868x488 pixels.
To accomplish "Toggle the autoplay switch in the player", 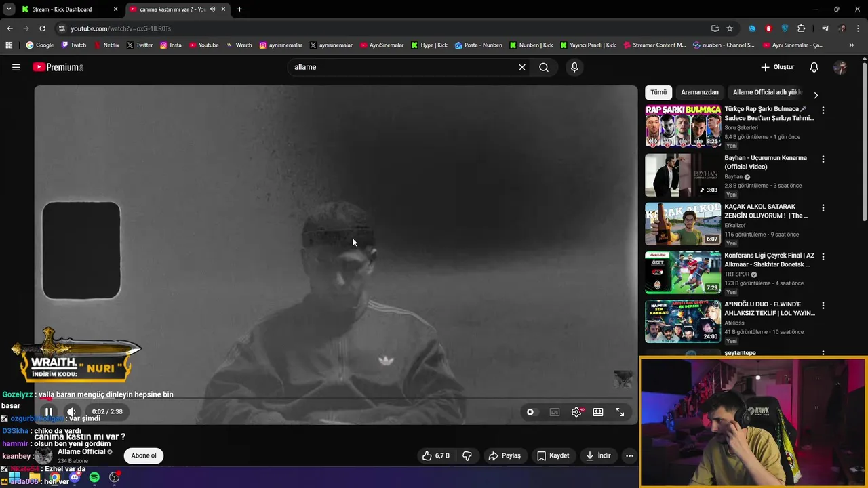I will pos(530,412).
